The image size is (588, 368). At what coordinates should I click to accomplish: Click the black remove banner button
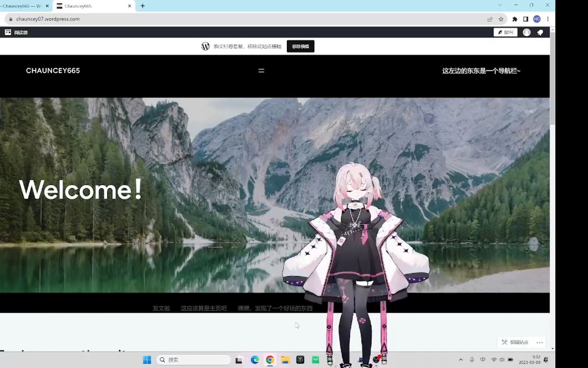click(300, 46)
